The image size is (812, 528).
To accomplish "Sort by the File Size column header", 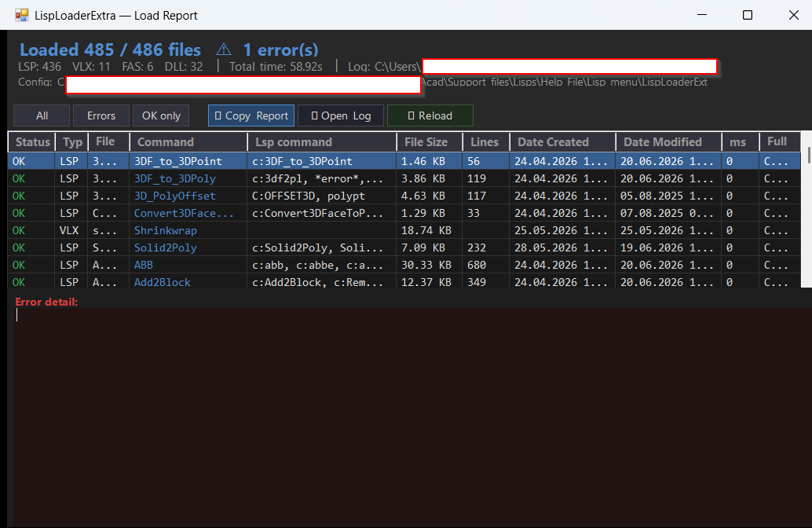I will tap(430, 142).
